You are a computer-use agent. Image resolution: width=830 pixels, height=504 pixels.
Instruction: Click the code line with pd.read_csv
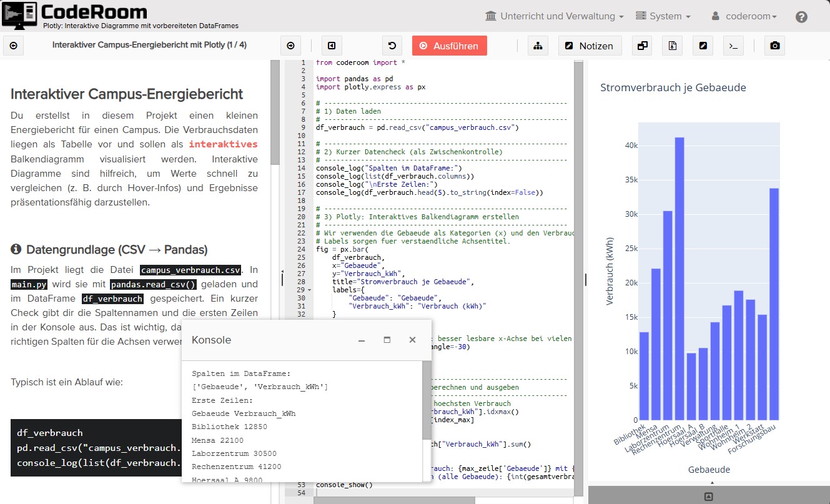[417, 127]
